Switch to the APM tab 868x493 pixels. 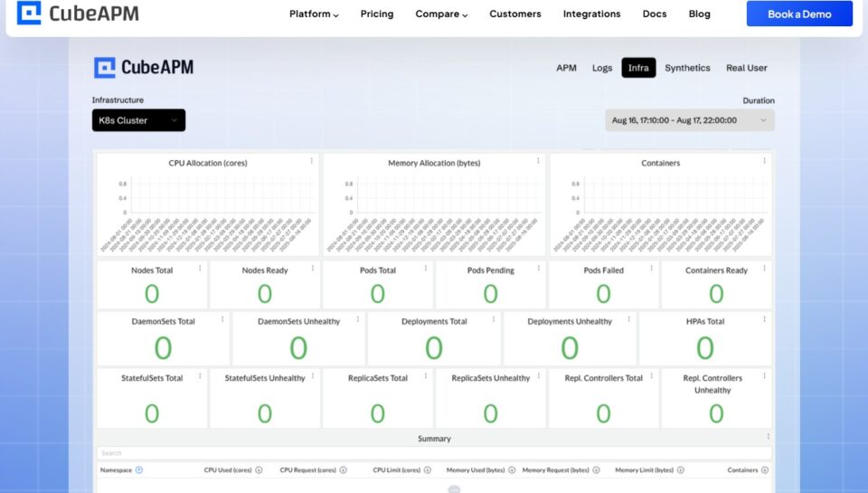566,68
